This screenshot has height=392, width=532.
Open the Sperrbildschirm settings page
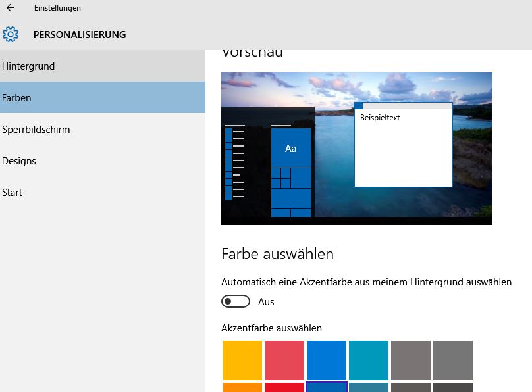103,129
